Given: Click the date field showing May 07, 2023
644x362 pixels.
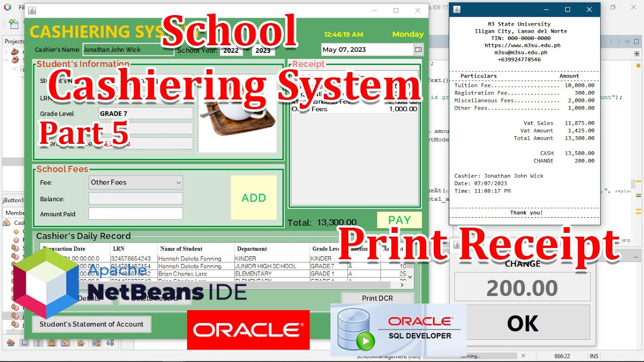Looking at the screenshot, I should [x=367, y=49].
